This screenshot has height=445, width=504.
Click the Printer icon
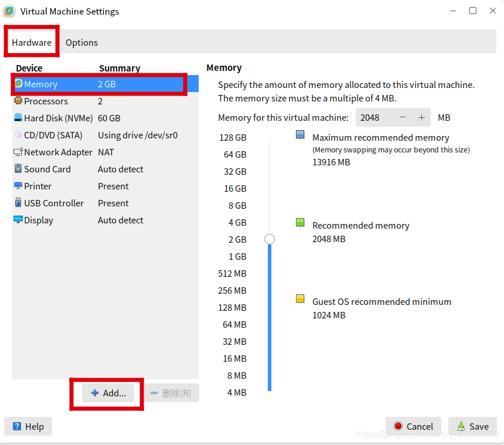[x=18, y=185]
